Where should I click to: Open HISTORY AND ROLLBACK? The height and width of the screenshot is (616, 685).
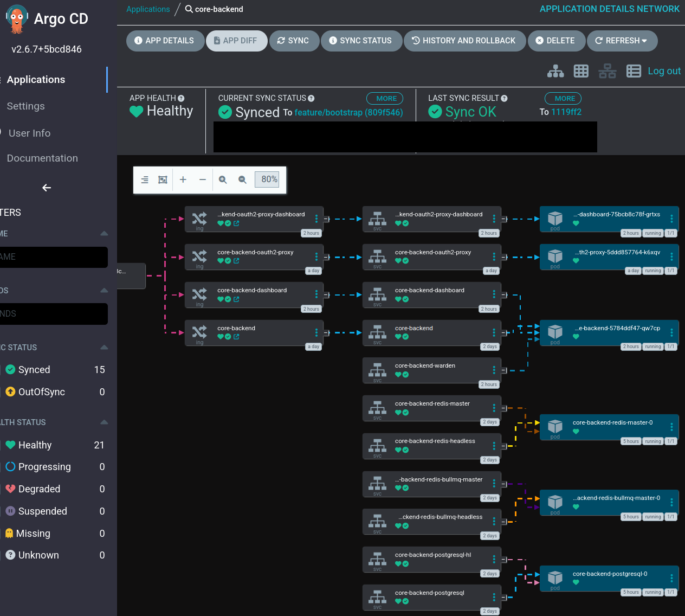pyautogui.click(x=464, y=41)
